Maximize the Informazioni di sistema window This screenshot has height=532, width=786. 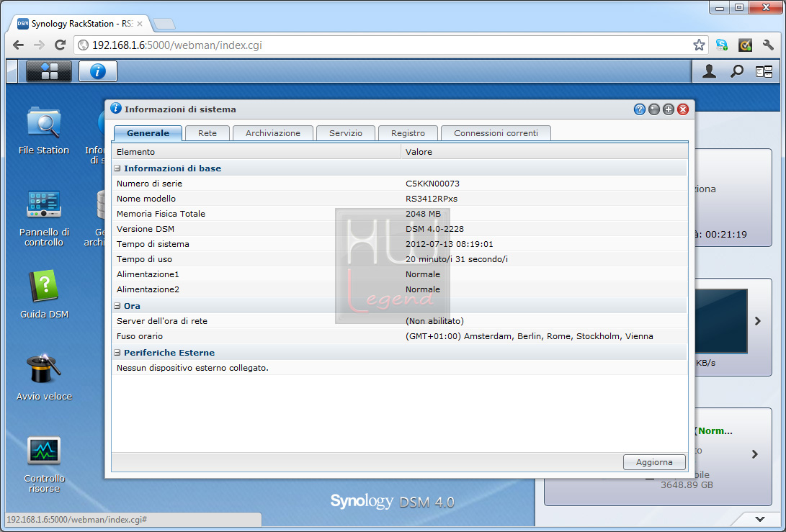[x=668, y=109]
